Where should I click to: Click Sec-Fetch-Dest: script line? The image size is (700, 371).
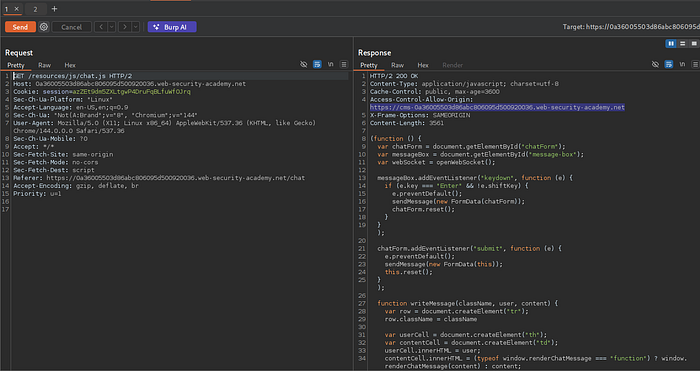pyautogui.click(x=54, y=170)
